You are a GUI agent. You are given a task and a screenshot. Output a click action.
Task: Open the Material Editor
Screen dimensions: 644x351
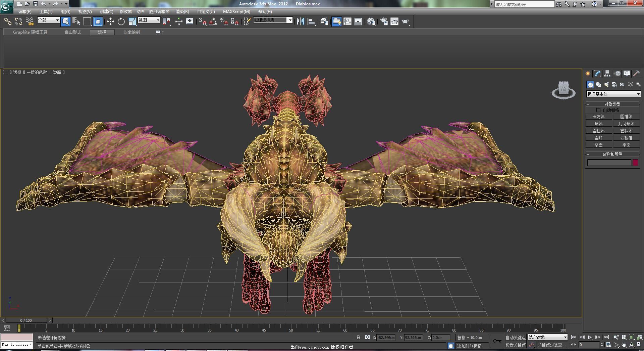[x=371, y=21]
